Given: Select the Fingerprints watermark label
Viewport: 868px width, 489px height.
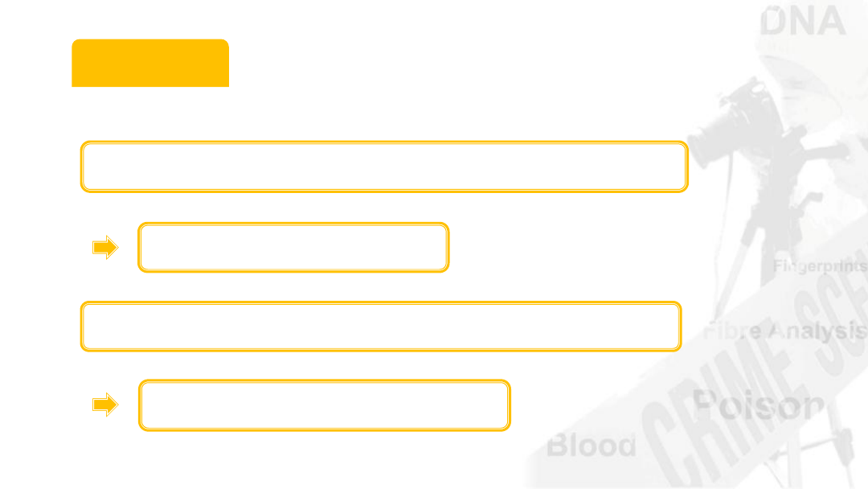Looking at the screenshot, I should [820, 266].
